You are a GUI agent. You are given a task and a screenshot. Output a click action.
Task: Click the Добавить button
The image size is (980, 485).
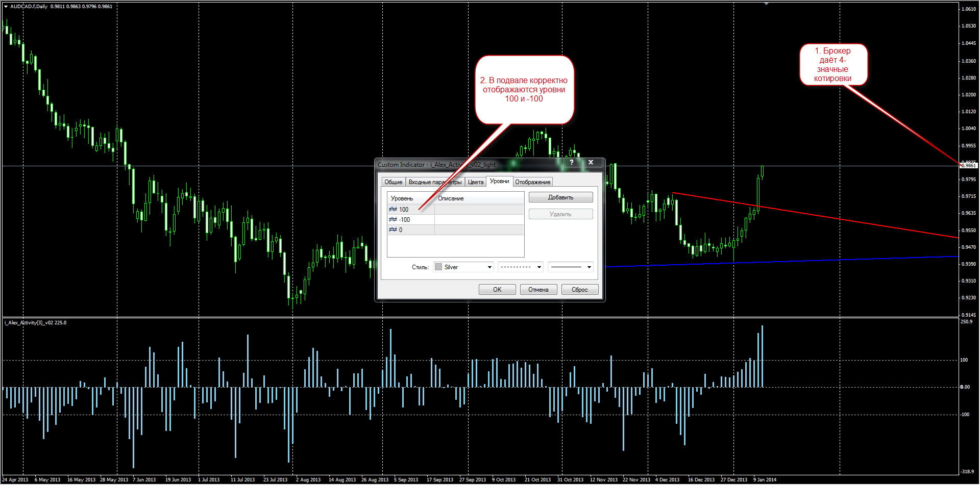[x=560, y=197]
